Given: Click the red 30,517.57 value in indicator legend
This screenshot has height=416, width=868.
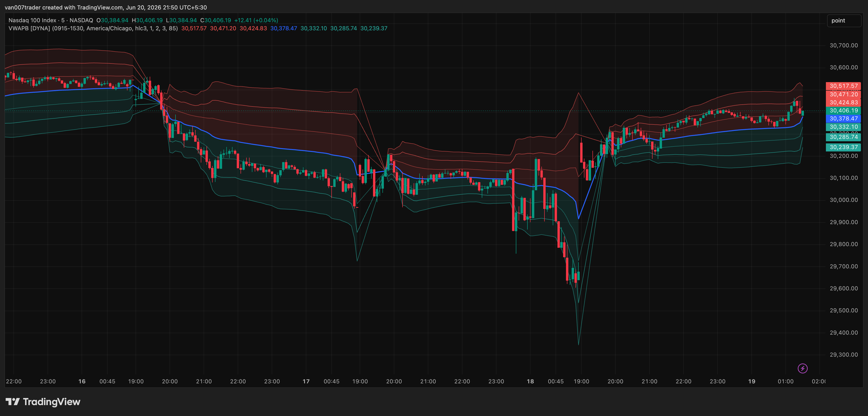Looking at the screenshot, I should 194,28.
